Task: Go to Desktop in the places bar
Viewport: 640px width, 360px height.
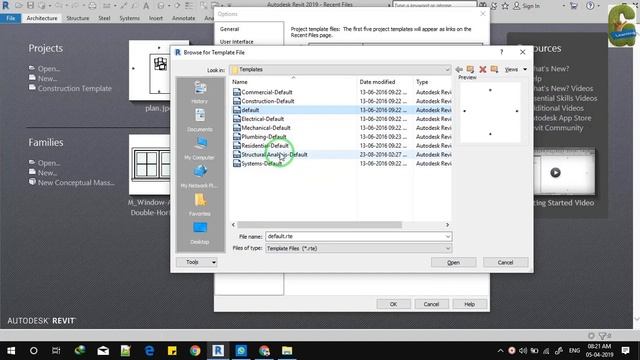Action: pyautogui.click(x=200, y=233)
